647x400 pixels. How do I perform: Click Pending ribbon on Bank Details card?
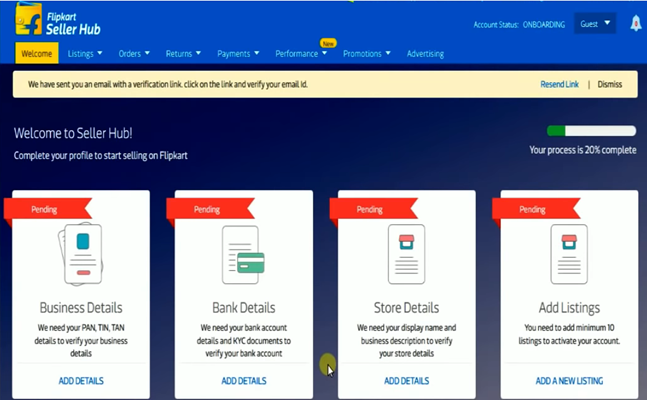pyautogui.click(x=210, y=209)
